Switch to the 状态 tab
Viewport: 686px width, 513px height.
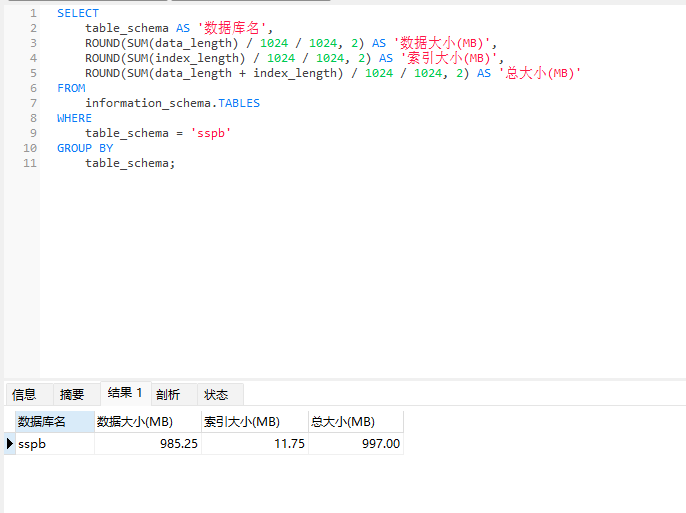point(220,394)
